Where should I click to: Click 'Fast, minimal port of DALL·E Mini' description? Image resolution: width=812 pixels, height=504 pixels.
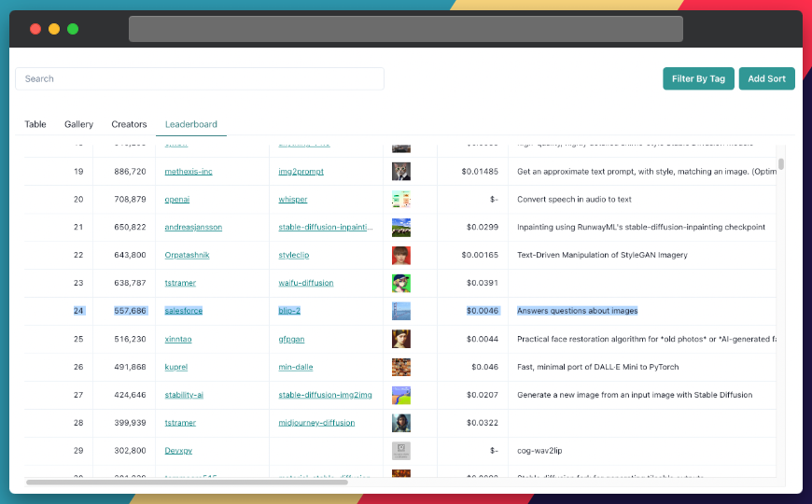coord(597,367)
